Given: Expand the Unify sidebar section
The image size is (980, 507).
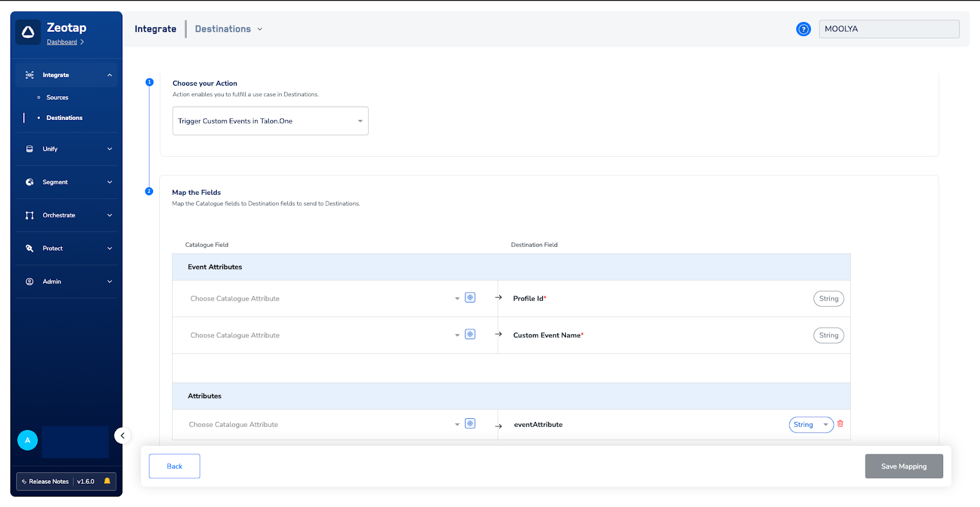Looking at the screenshot, I should click(x=110, y=149).
